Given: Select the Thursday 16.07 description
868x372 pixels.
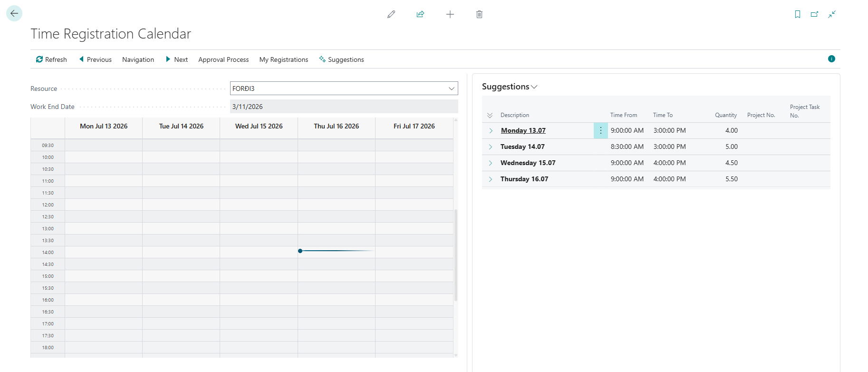Looking at the screenshot, I should click(524, 179).
